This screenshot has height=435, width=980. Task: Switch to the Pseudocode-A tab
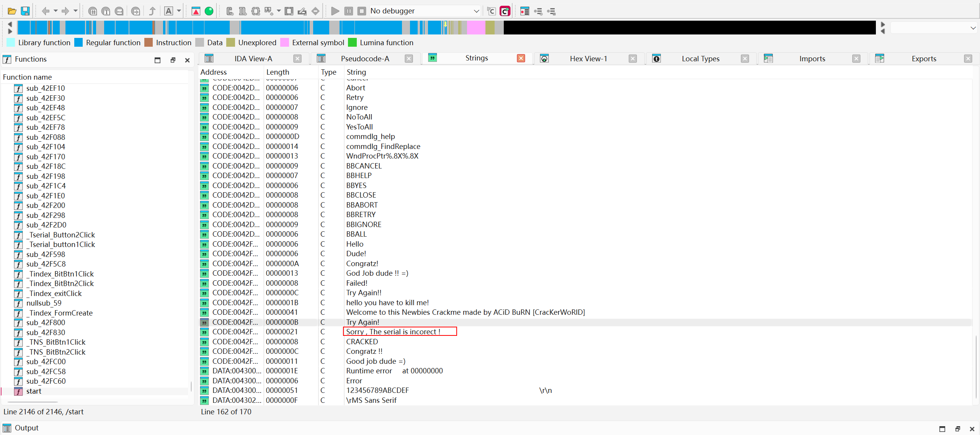[365, 59]
